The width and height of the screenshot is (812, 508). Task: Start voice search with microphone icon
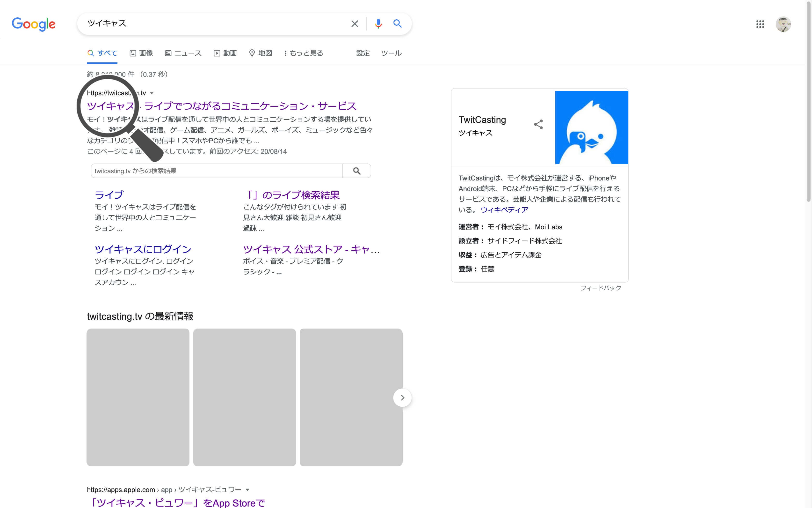click(x=378, y=24)
